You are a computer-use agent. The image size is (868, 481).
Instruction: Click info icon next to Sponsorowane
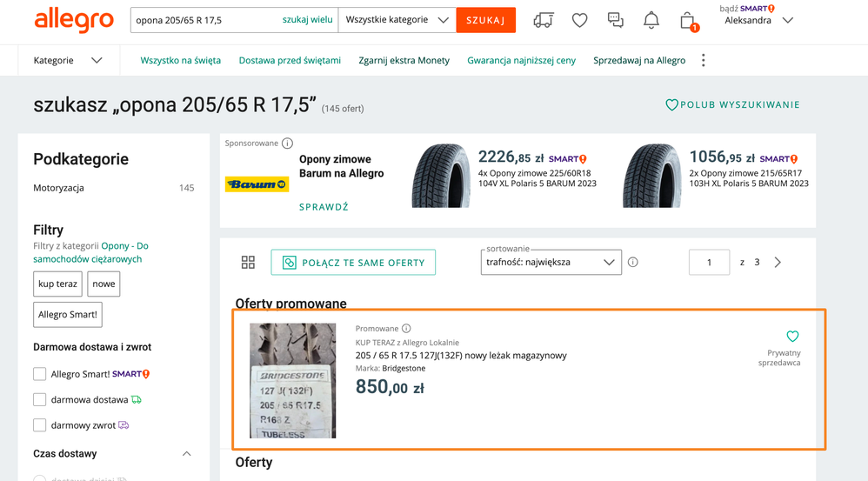(287, 144)
